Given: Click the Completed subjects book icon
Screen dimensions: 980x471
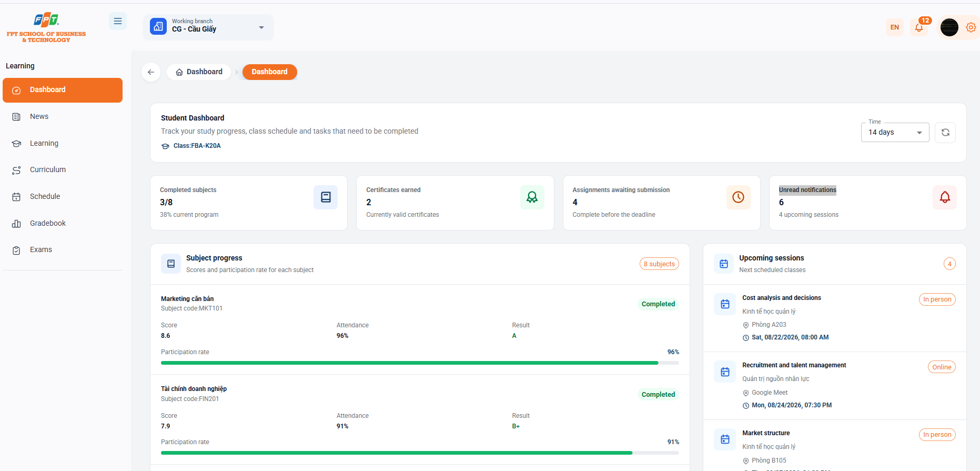Looking at the screenshot, I should [x=326, y=197].
